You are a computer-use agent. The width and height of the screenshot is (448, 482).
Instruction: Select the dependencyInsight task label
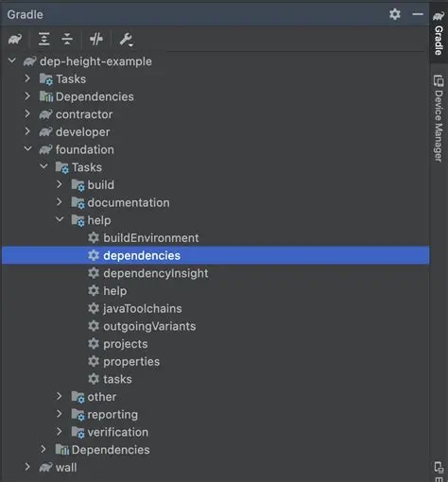click(156, 273)
